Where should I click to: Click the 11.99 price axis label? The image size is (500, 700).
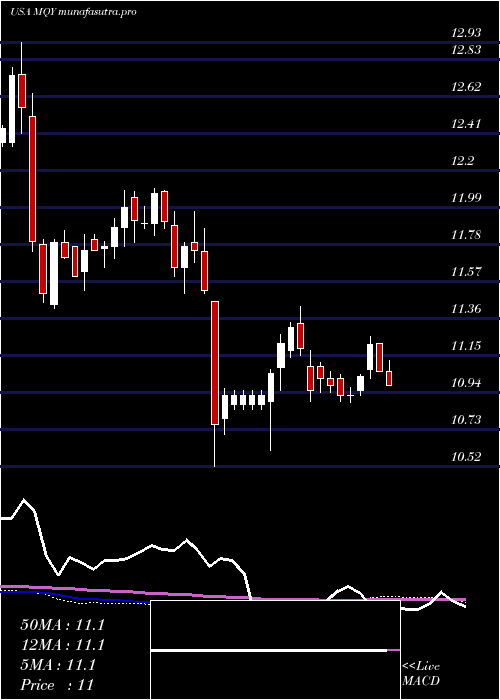(466, 198)
